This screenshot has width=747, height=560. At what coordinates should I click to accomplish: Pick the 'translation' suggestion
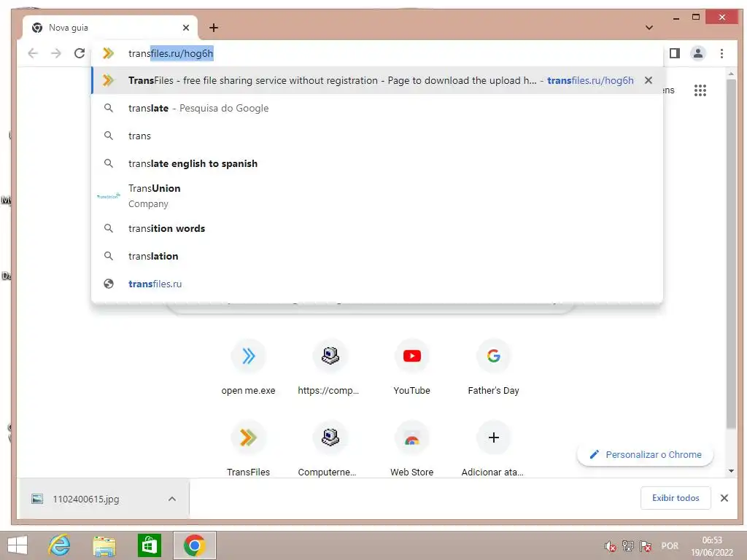(x=376, y=256)
